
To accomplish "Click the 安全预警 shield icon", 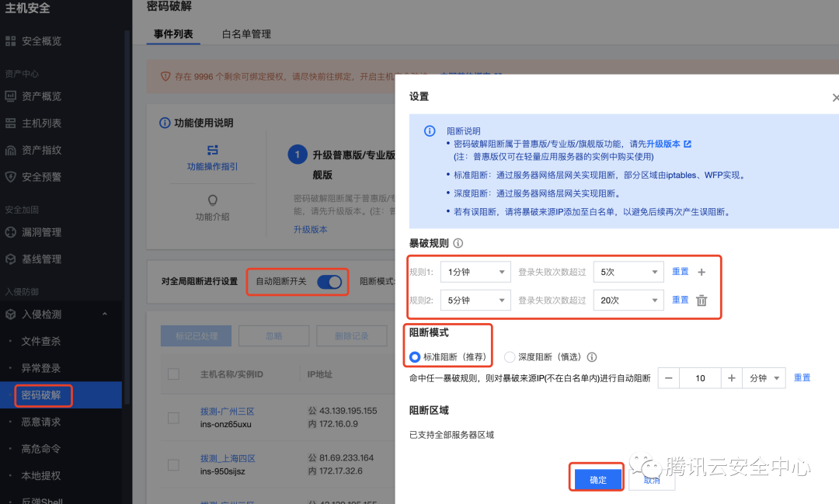I will (11, 177).
